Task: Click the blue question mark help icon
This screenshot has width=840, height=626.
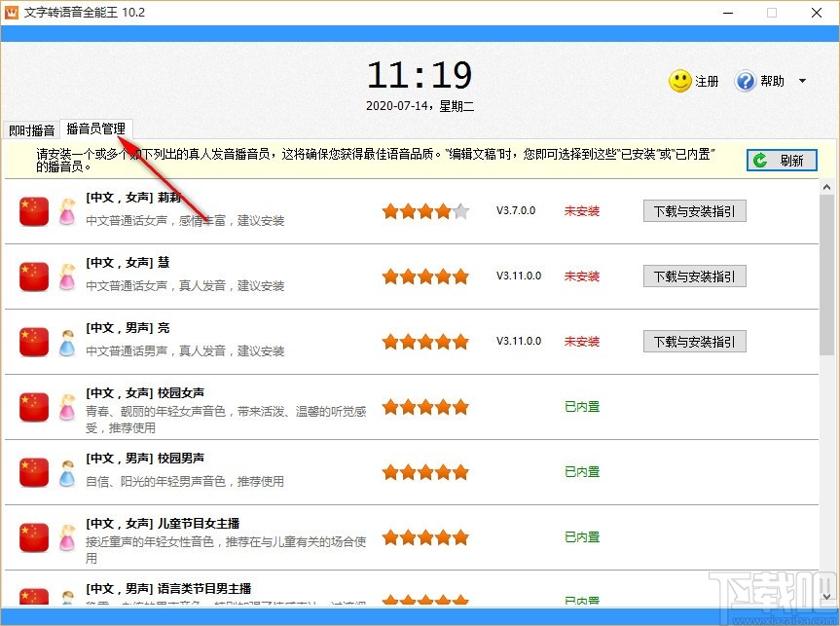Action: pyautogui.click(x=746, y=81)
